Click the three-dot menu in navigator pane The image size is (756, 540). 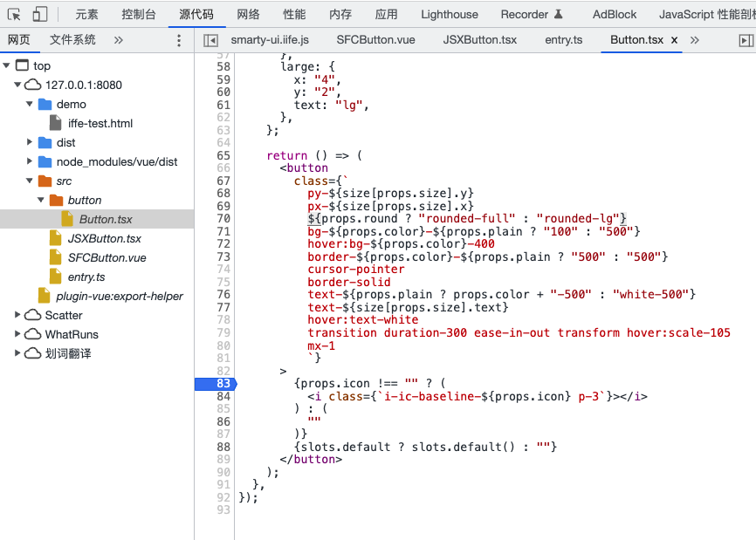(179, 40)
